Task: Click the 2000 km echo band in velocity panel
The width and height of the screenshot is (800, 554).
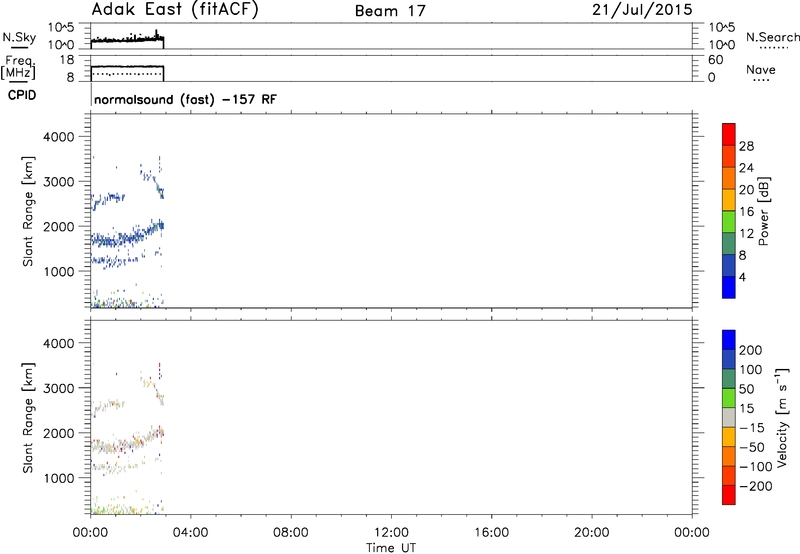Action: coord(127,441)
